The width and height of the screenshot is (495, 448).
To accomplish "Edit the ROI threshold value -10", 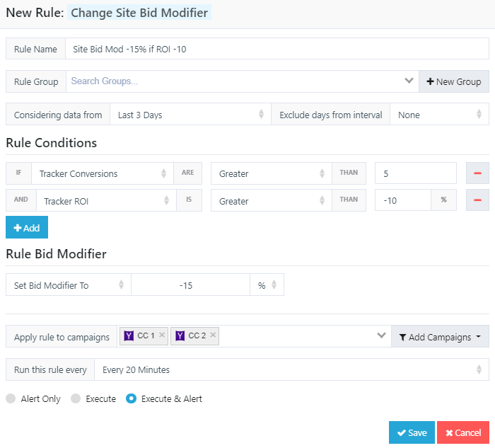I will coord(403,200).
